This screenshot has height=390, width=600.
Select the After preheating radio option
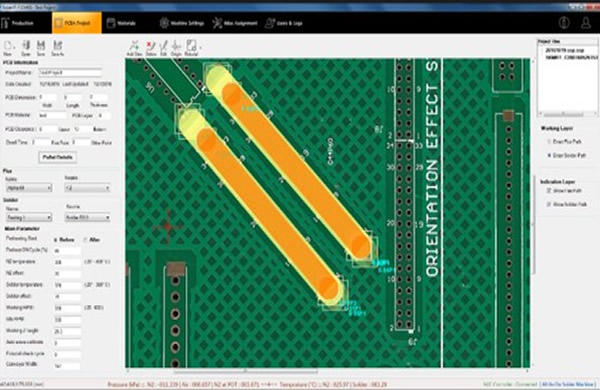(x=85, y=240)
